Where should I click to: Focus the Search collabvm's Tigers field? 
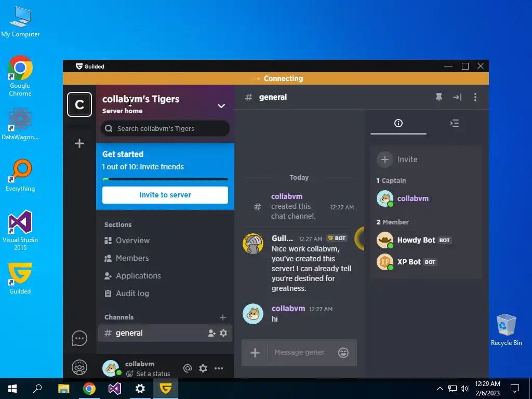(165, 129)
